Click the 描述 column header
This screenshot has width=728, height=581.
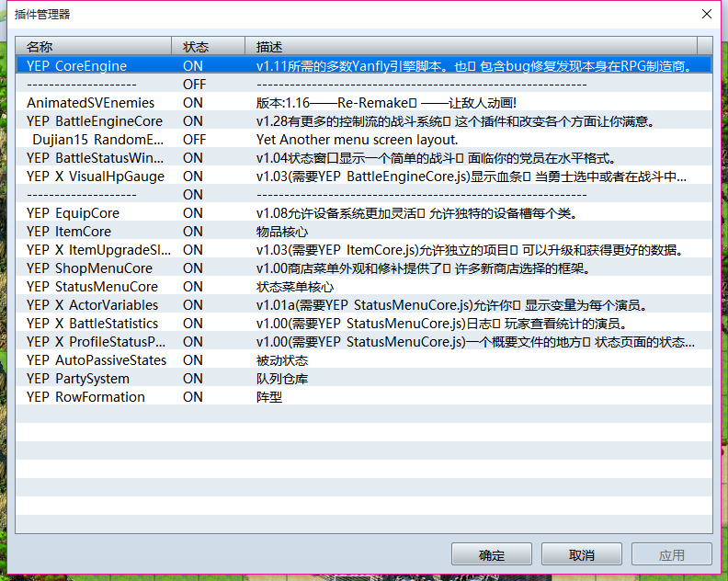pos(471,47)
